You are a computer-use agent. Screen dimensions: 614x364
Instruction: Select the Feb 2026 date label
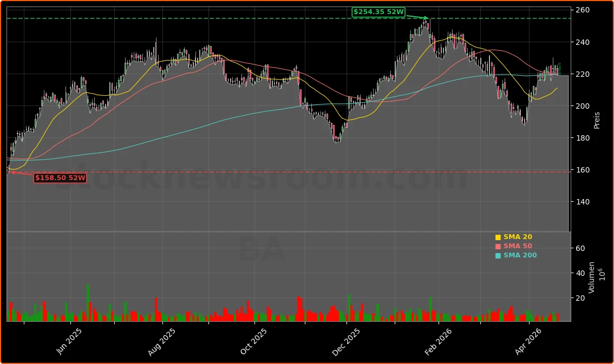tap(439, 342)
